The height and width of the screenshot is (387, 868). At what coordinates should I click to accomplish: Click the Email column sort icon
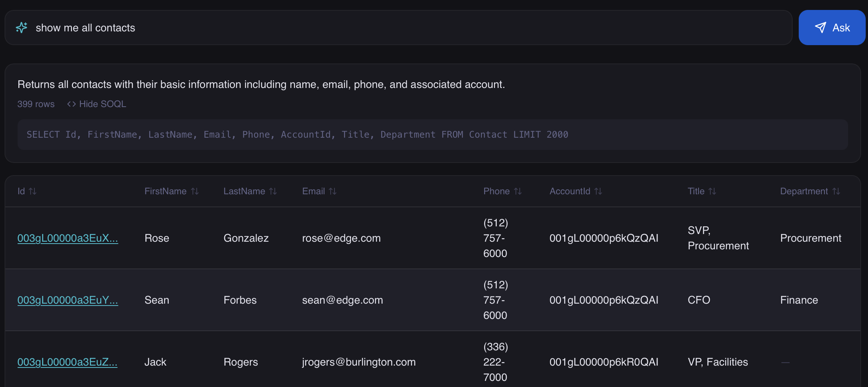click(333, 191)
